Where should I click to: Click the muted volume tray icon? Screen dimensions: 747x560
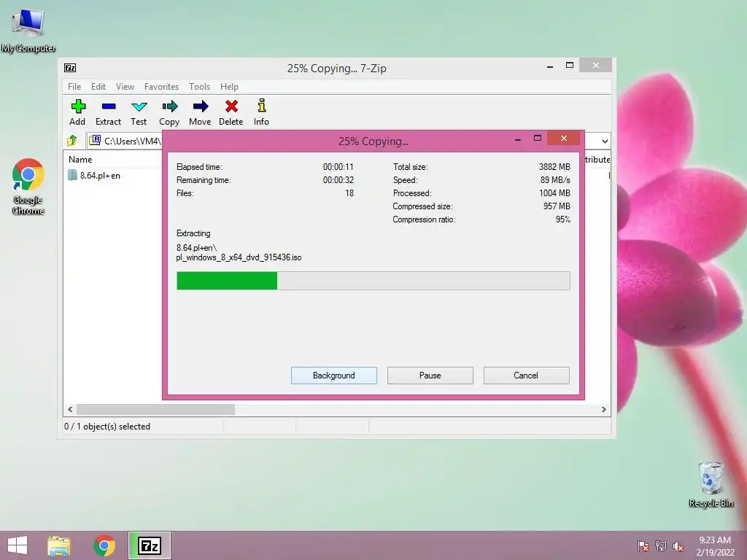tap(678, 546)
